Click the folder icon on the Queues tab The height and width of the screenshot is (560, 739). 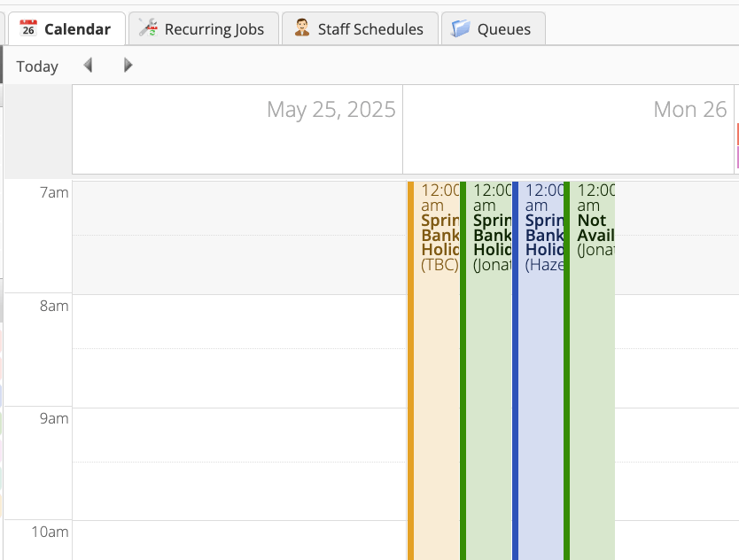(459, 27)
